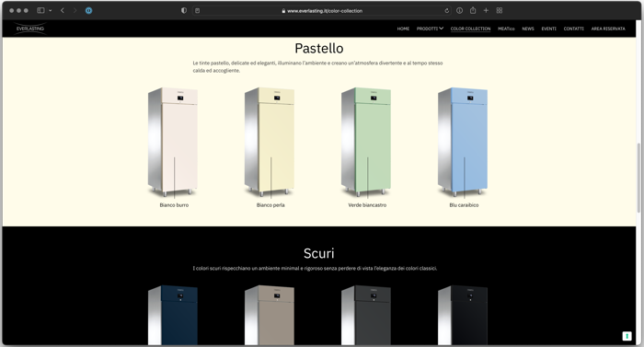The width and height of the screenshot is (644, 347).
Task: Open the NEWS menu item
Action: (528, 29)
